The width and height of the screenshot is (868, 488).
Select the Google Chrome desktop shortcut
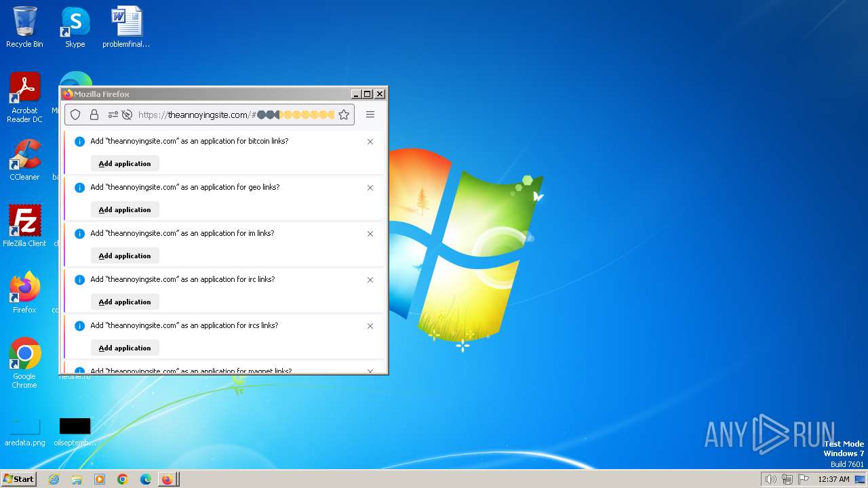pyautogui.click(x=24, y=363)
